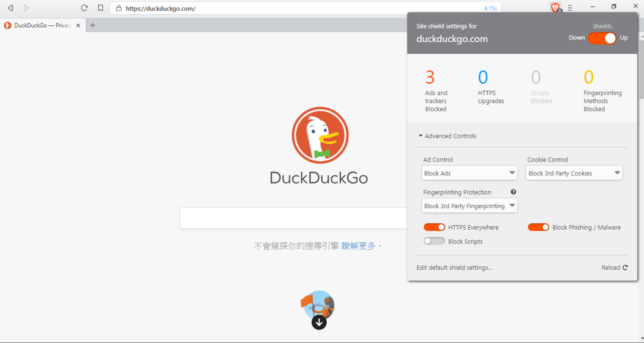Click the HTTPS Upgrades counter
The width and height of the screenshot is (644, 343).
point(491,87)
